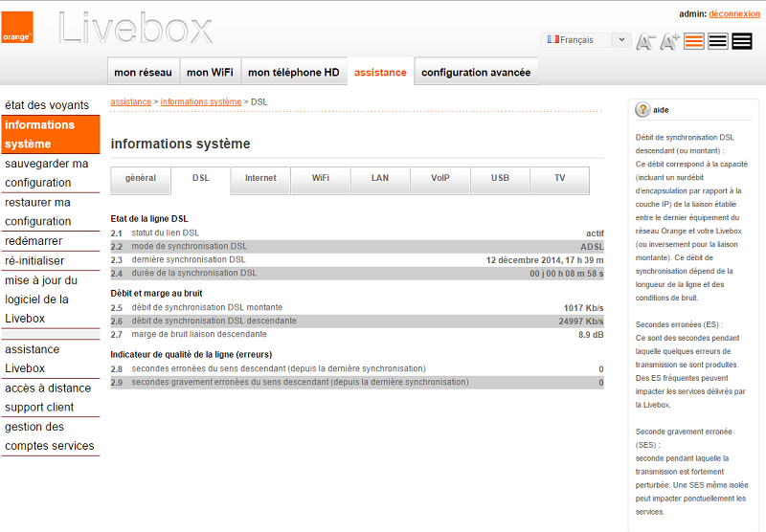Viewport: 766px width, 532px height.
Task: Click the 24997 Kb/s downstream rate value
Action: tap(581, 321)
